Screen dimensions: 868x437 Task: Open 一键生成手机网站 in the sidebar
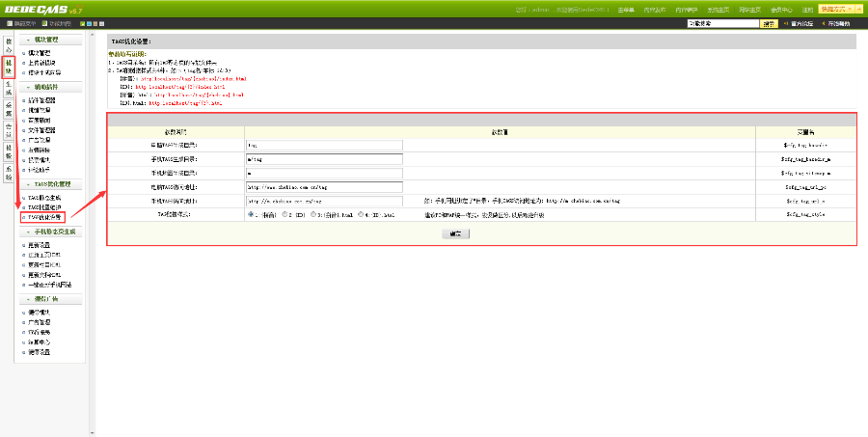[50, 285]
